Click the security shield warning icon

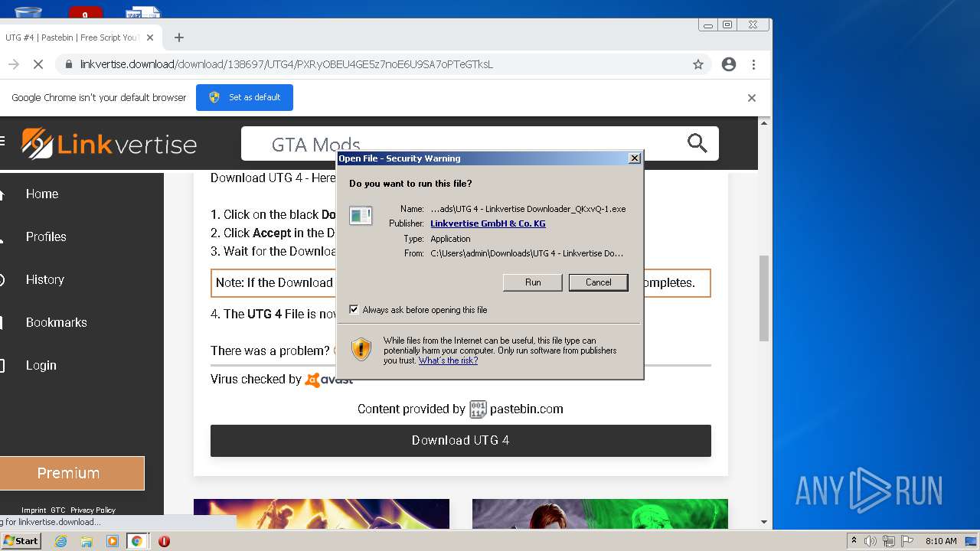point(361,349)
